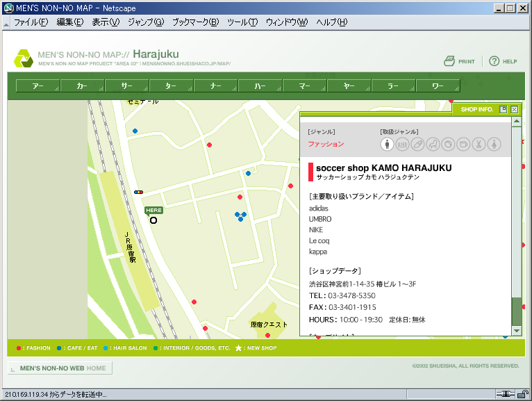Click the multicolor striped shop marker on map
532x401 pixels.
138,193
